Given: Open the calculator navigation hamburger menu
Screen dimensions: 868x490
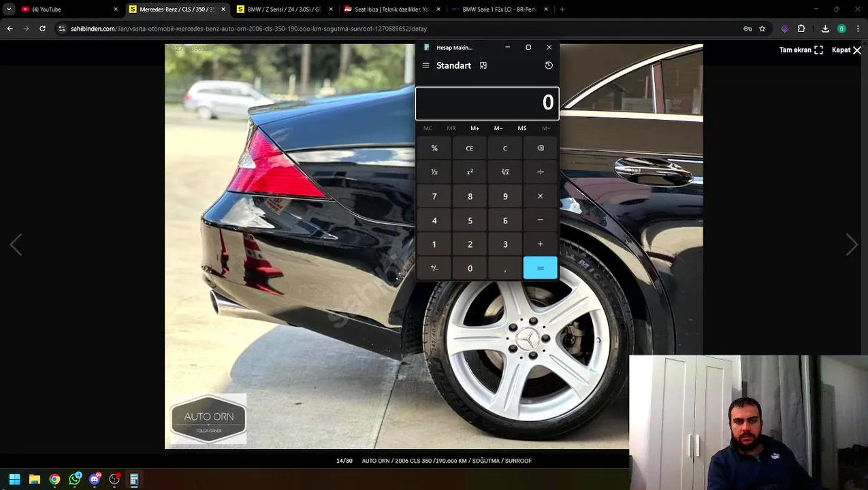Looking at the screenshot, I should click(x=425, y=65).
